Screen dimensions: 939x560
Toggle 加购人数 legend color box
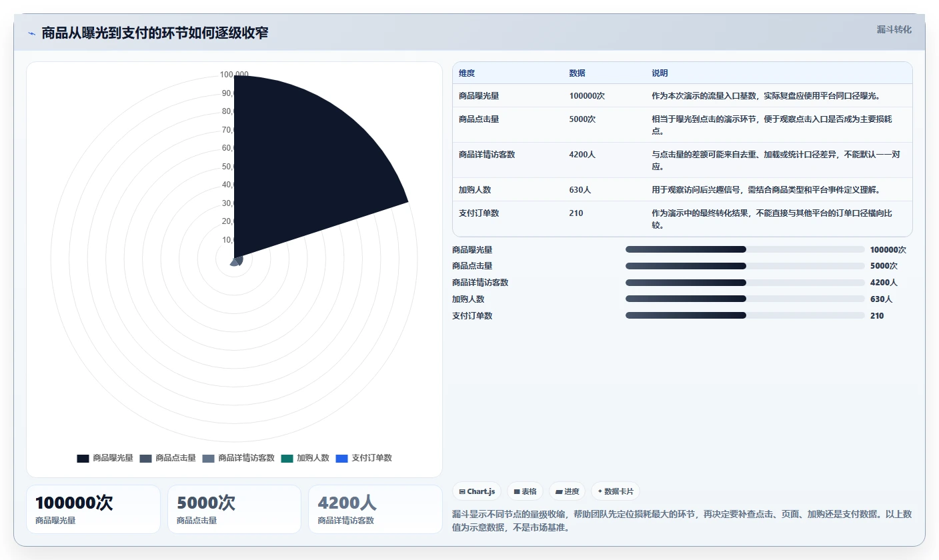click(x=287, y=458)
